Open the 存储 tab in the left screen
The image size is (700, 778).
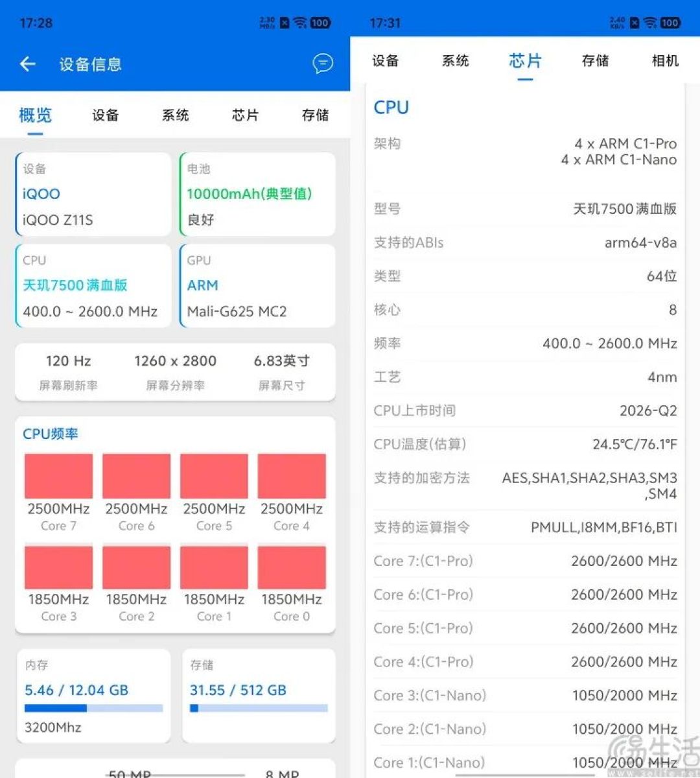tap(315, 115)
